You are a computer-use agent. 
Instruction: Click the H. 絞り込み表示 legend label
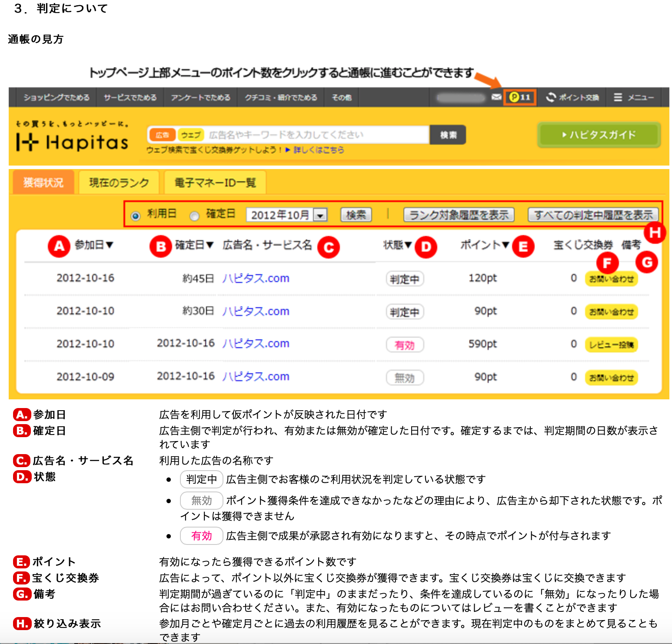point(57,624)
